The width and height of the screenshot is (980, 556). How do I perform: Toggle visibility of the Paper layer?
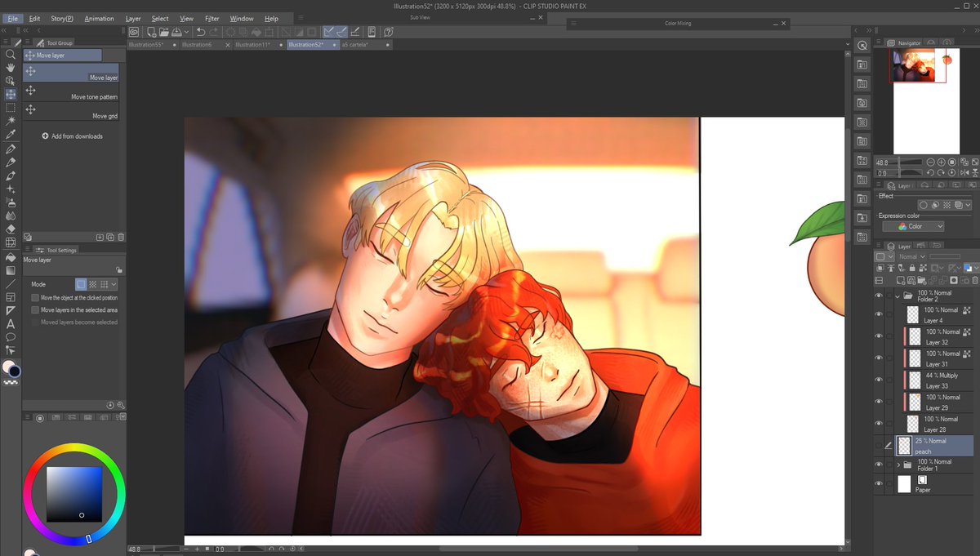pyautogui.click(x=879, y=484)
